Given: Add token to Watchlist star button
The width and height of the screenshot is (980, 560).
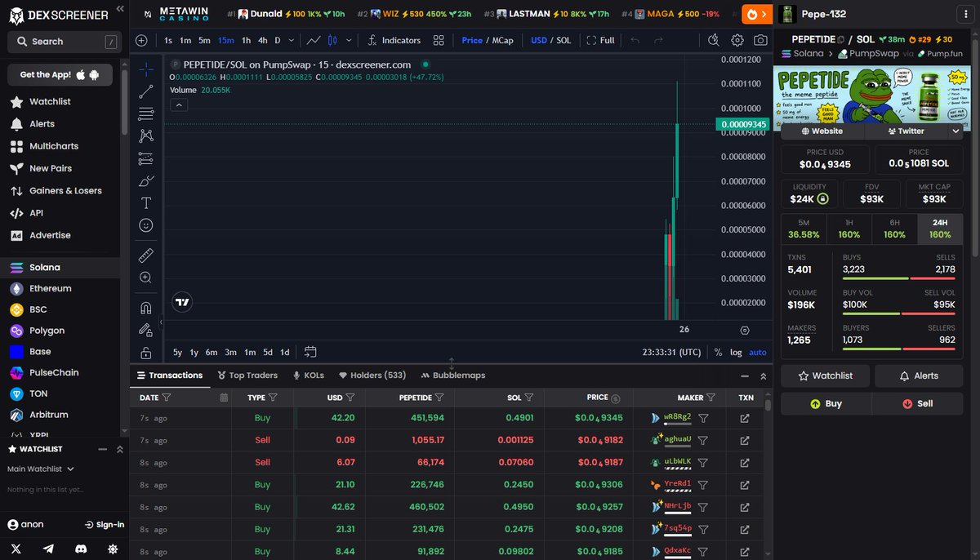Looking at the screenshot, I should click(825, 376).
